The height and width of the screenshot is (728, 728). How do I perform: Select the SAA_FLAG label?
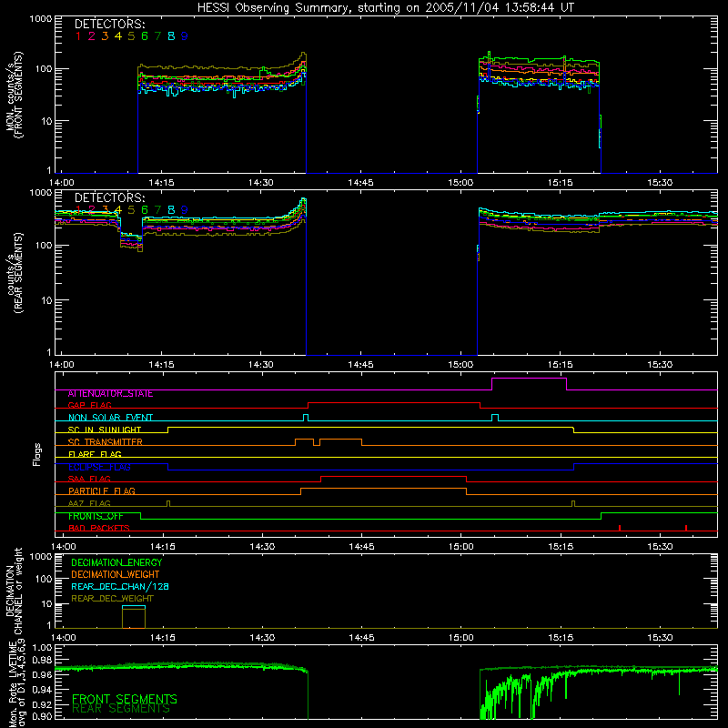coord(89,480)
